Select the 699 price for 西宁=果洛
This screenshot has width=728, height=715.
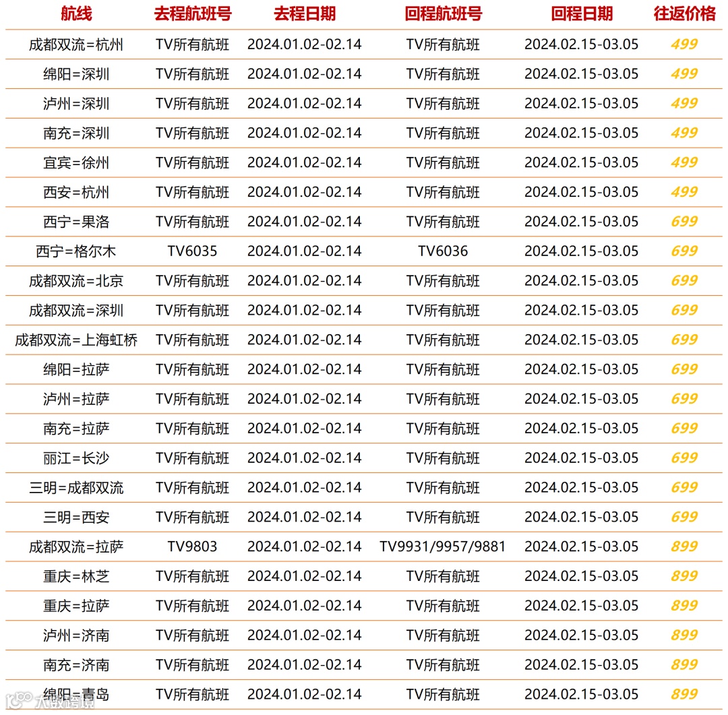(684, 222)
